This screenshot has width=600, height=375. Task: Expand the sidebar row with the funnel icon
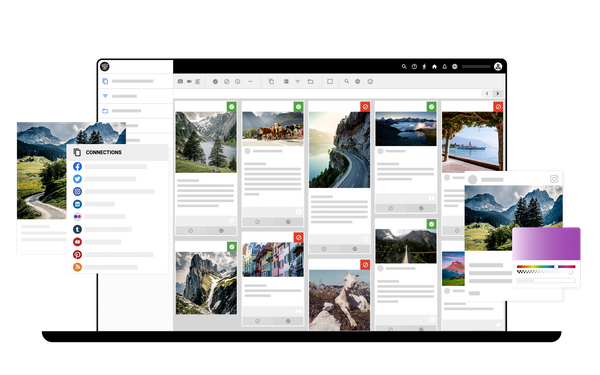pyautogui.click(x=135, y=96)
